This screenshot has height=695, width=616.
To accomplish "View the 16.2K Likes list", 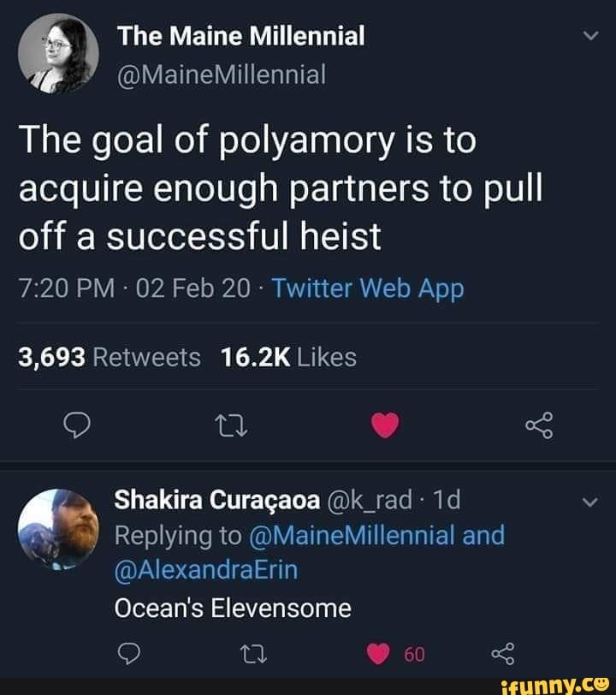I will [288, 357].
